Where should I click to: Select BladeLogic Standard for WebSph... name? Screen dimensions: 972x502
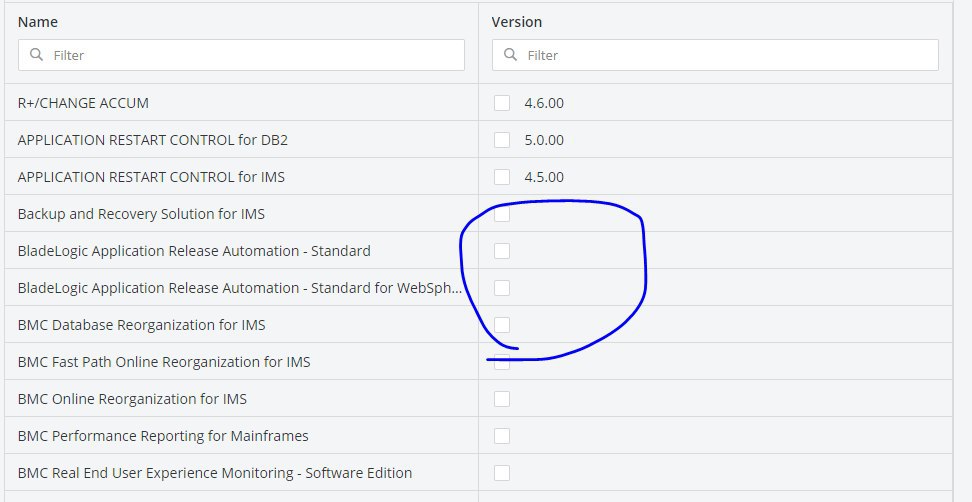240,288
